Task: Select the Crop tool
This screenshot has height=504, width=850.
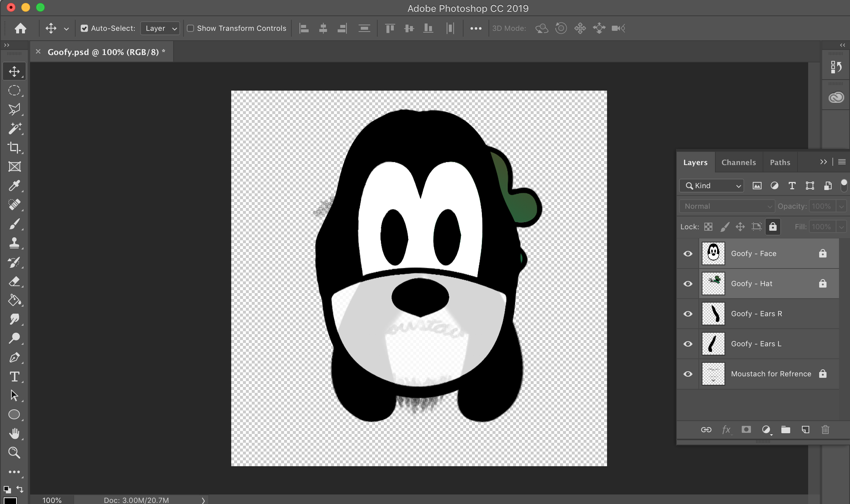Action: coord(14,147)
